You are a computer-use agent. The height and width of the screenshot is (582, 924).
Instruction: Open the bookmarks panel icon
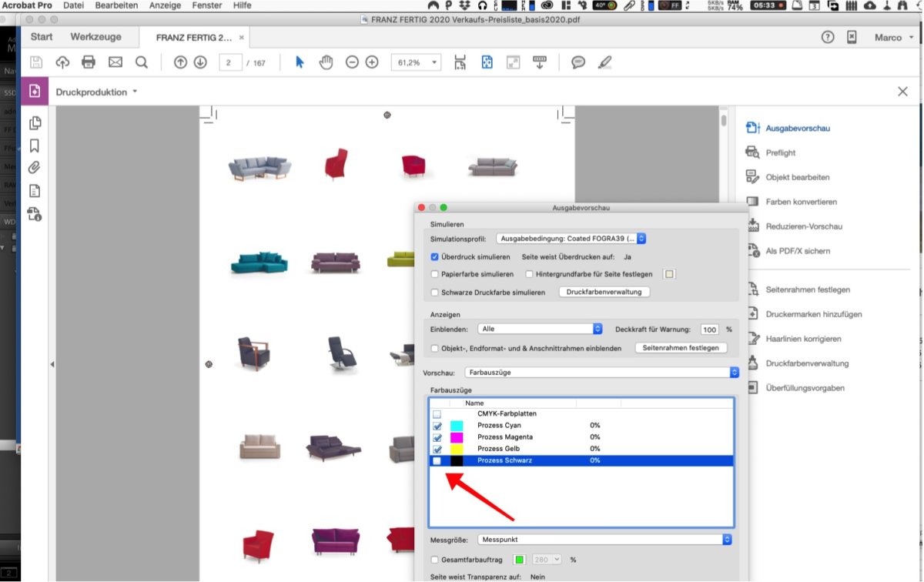(x=34, y=145)
